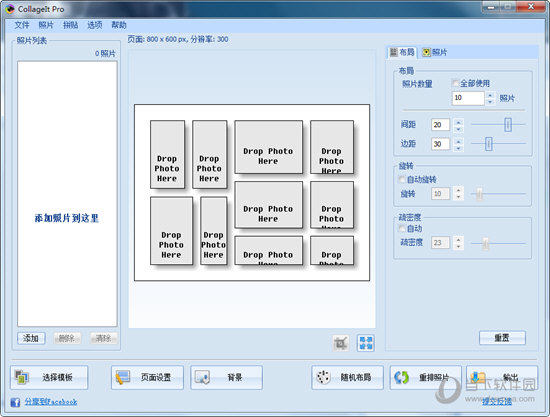Click the 旋转 slider handle
The width and height of the screenshot is (550, 417).
pyautogui.click(x=479, y=194)
